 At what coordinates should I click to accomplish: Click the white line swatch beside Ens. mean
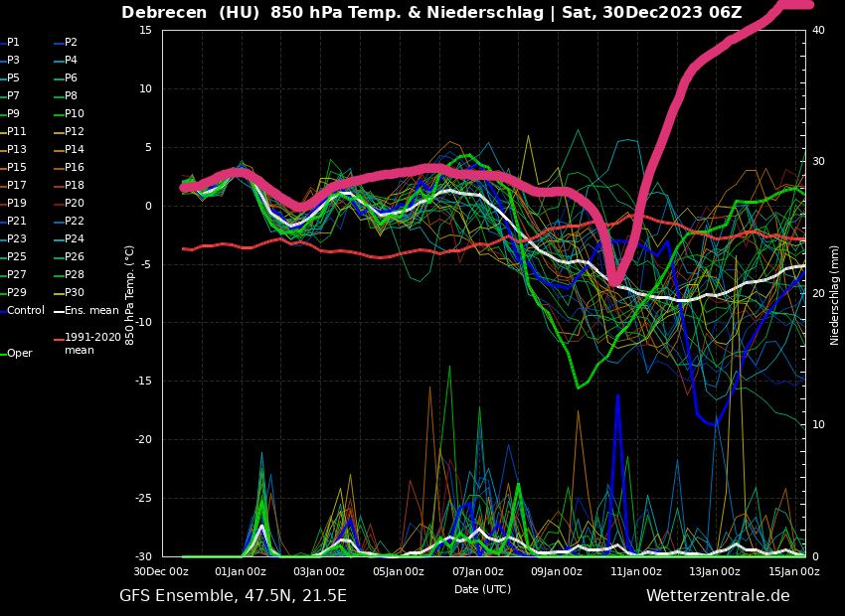pos(59,311)
